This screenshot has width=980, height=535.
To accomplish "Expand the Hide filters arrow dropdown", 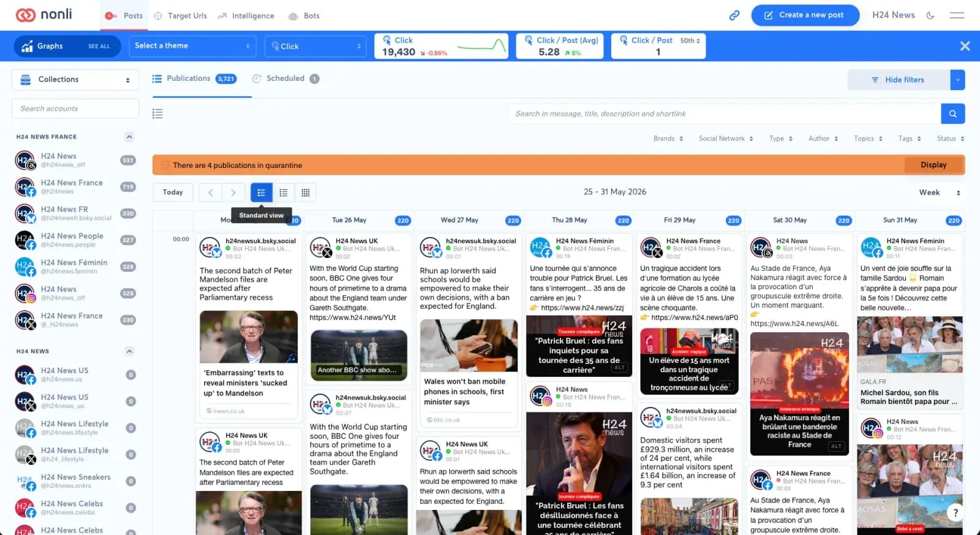I will [x=957, y=80].
